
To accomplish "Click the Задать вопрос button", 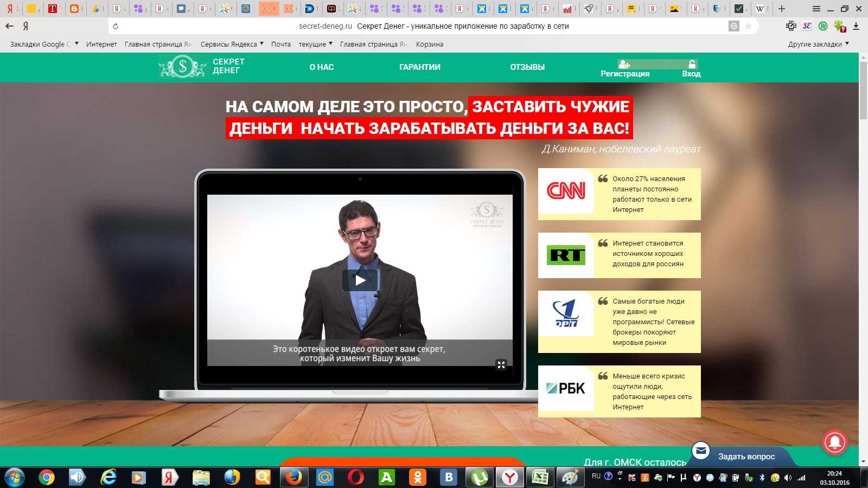I will coord(746,456).
